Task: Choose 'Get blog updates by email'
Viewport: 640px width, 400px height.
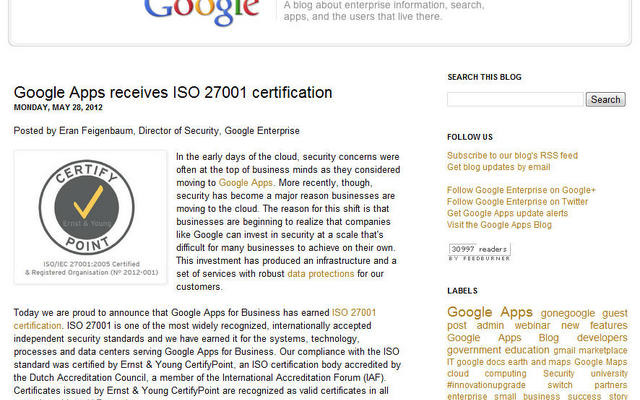Action: click(x=498, y=167)
